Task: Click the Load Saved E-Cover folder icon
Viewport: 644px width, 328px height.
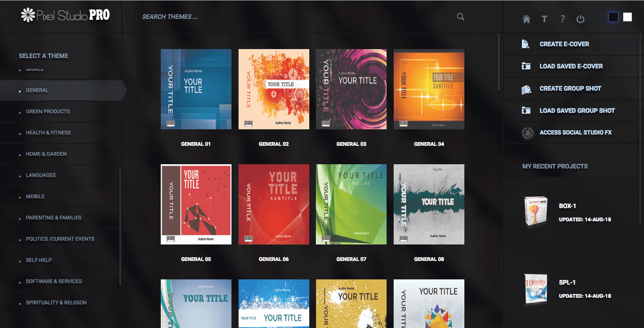Action: 526,66
